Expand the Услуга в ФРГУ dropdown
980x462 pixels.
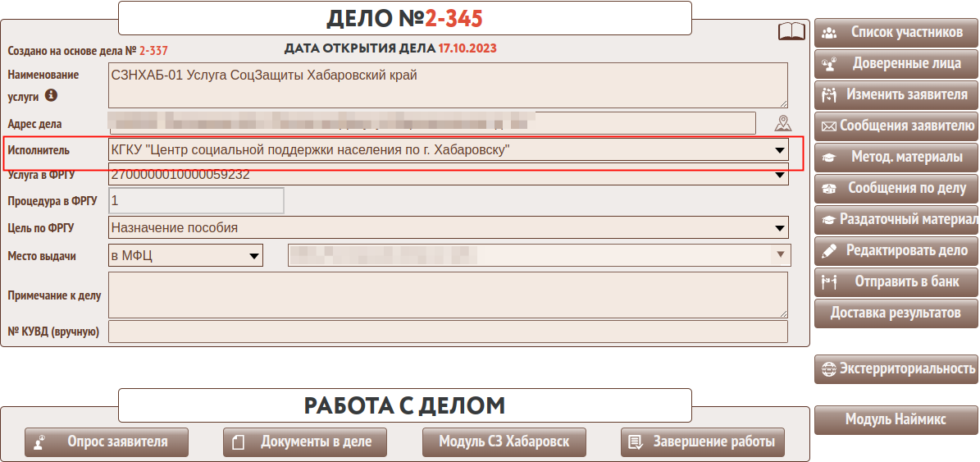click(778, 175)
